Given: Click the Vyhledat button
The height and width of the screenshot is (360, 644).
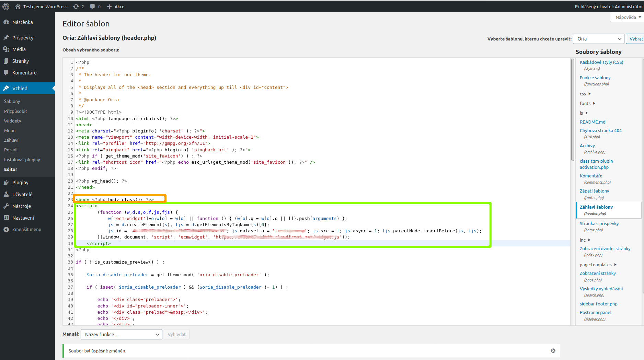Looking at the screenshot, I should click(x=176, y=334).
